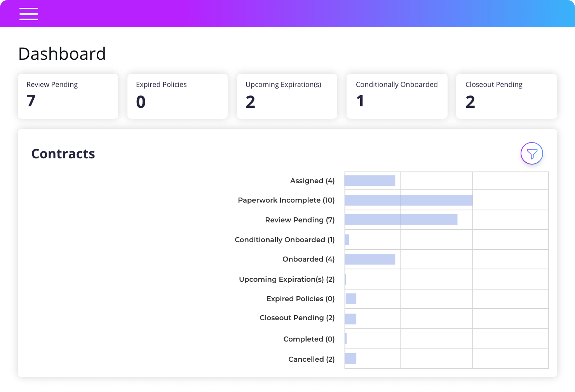The width and height of the screenshot is (575, 392).
Task: Click the Conditionally Onboarded (1) chart bar
Action: point(347,240)
